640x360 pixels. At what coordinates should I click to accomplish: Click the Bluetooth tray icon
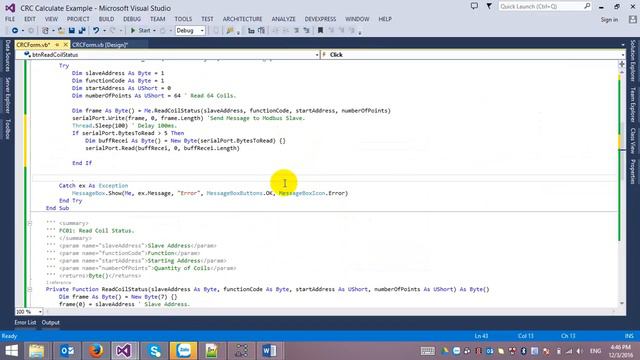tap(523, 351)
